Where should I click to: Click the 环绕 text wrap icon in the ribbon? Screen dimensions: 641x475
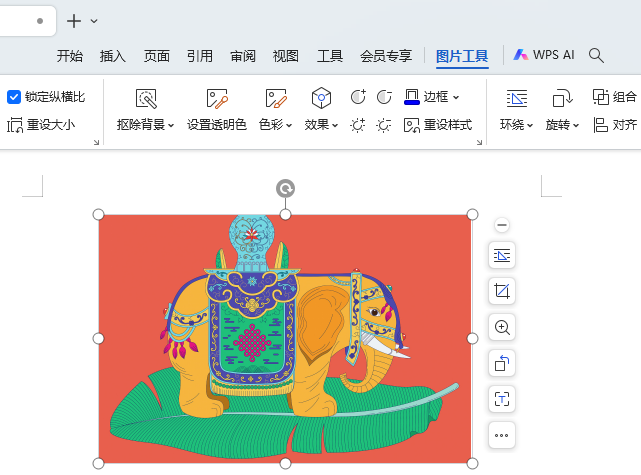point(517,98)
